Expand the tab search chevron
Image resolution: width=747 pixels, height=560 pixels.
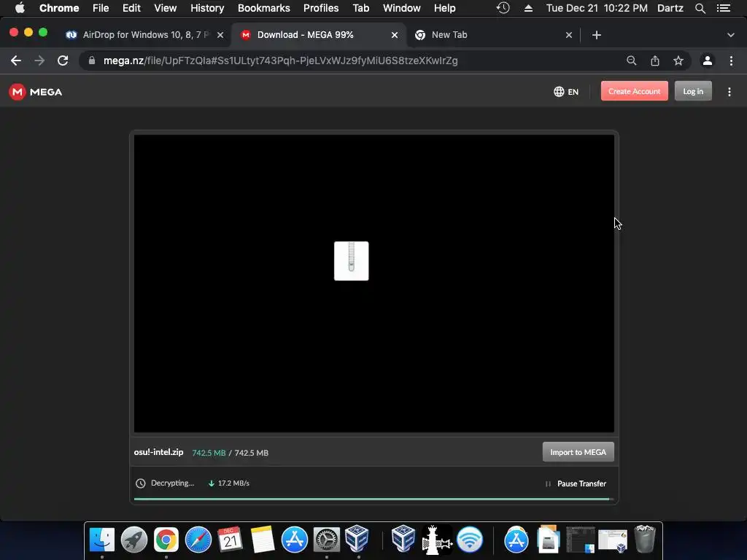pos(731,35)
